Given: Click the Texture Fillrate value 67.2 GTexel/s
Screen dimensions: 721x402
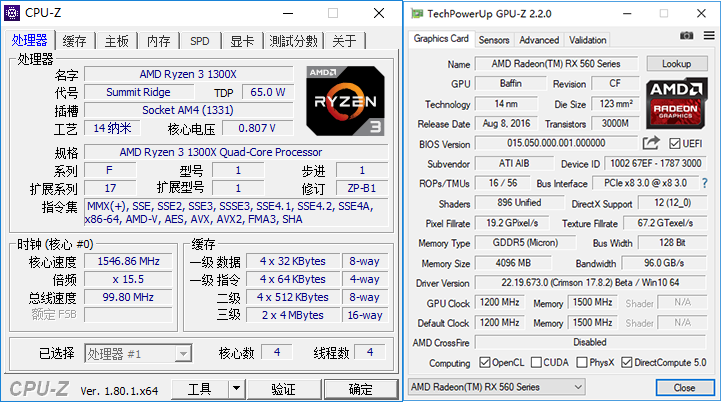Looking at the screenshot, I should coord(665,223).
